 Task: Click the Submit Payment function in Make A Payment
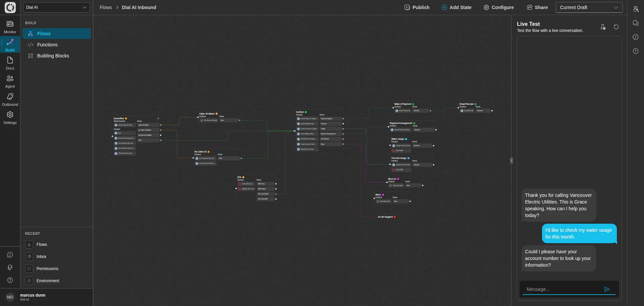403,111
